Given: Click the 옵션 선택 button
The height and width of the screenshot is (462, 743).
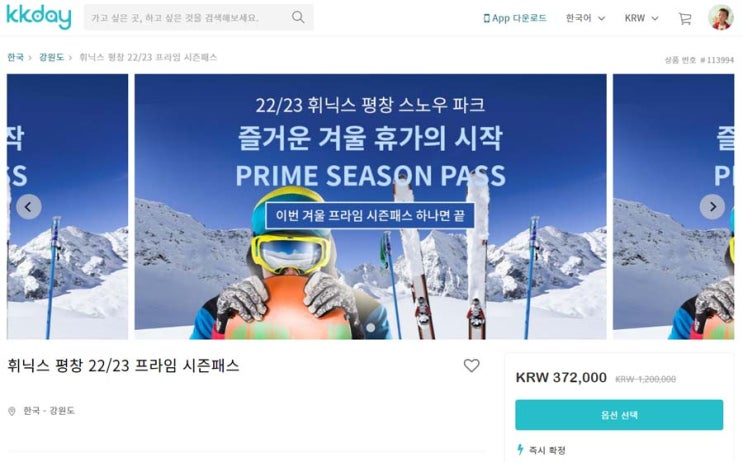Looking at the screenshot, I should pos(619,415).
